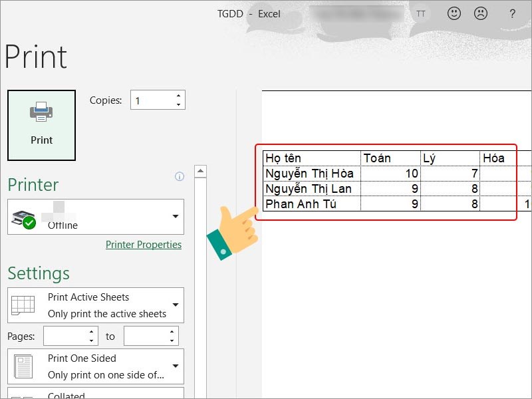Screen dimensions: 532x399
Task: Click the Pages start input field
Action: (65, 336)
